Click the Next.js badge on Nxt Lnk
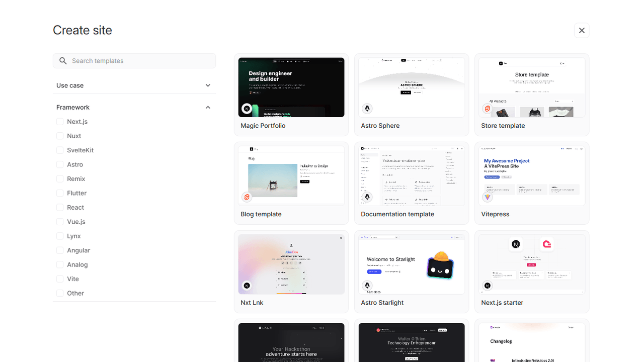Image resolution: width=644 pixels, height=362 pixels. 247,286
